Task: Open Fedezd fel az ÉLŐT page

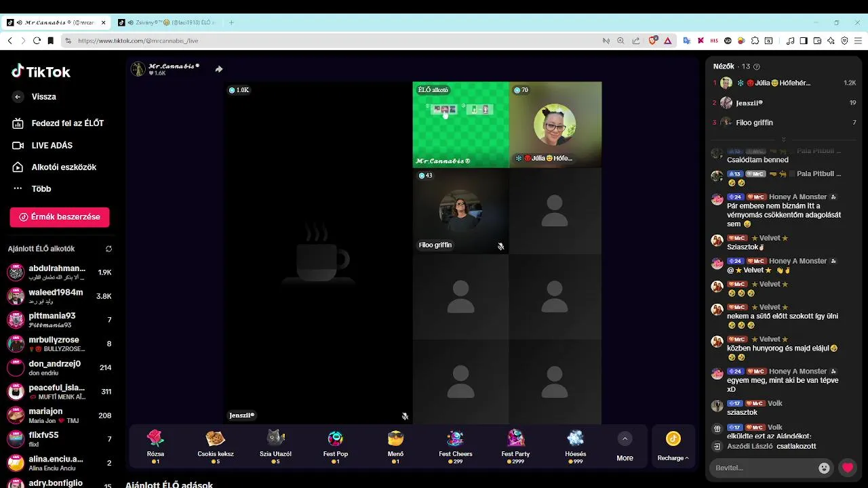Action: coord(58,123)
